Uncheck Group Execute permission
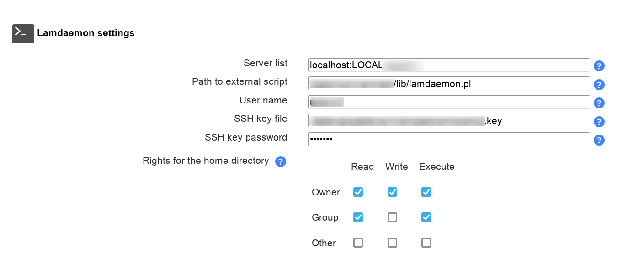Screen dimensions: 644x265 coord(426,217)
